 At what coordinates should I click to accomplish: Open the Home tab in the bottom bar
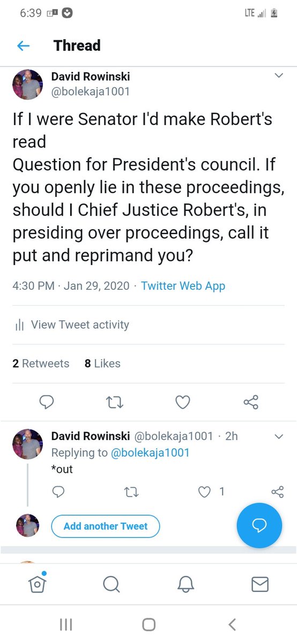pyautogui.click(x=37, y=583)
